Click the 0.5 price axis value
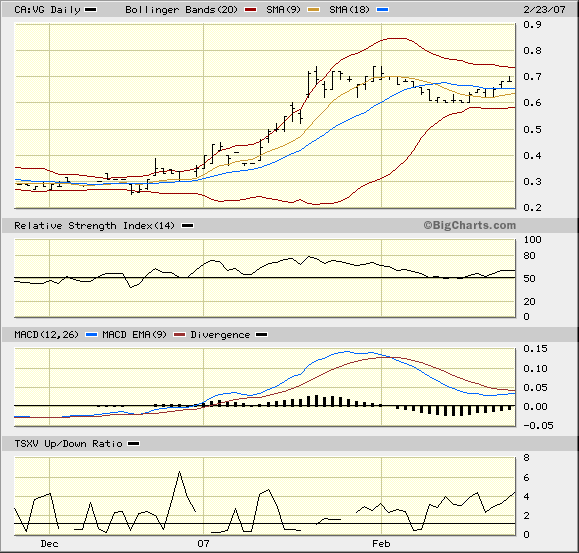 pyautogui.click(x=532, y=130)
